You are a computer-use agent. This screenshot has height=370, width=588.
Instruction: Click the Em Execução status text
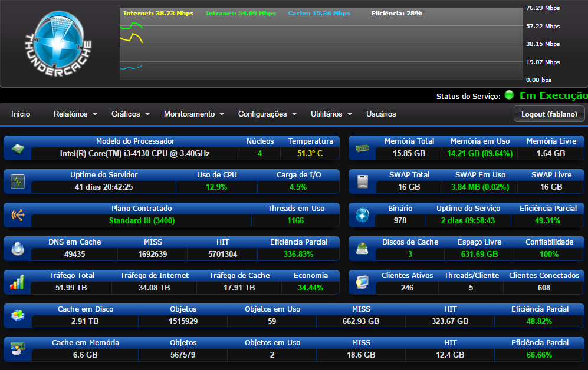point(554,95)
